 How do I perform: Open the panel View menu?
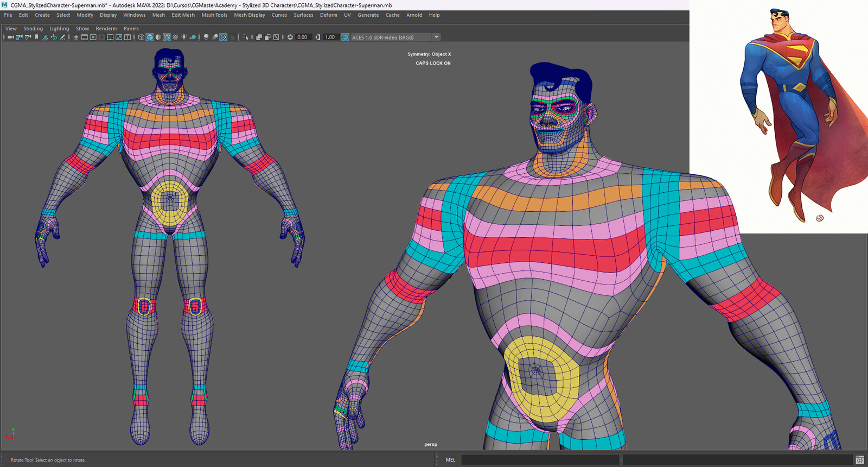click(11, 29)
